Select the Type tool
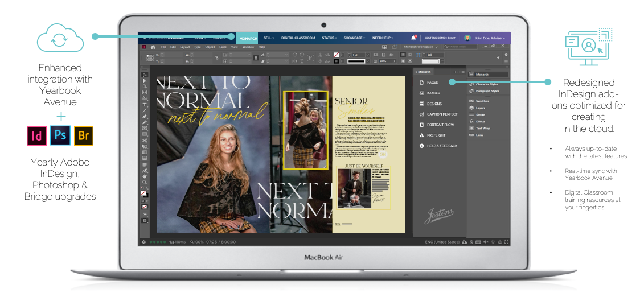Image resolution: width=644 pixels, height=297 pixels. [145, 105]
